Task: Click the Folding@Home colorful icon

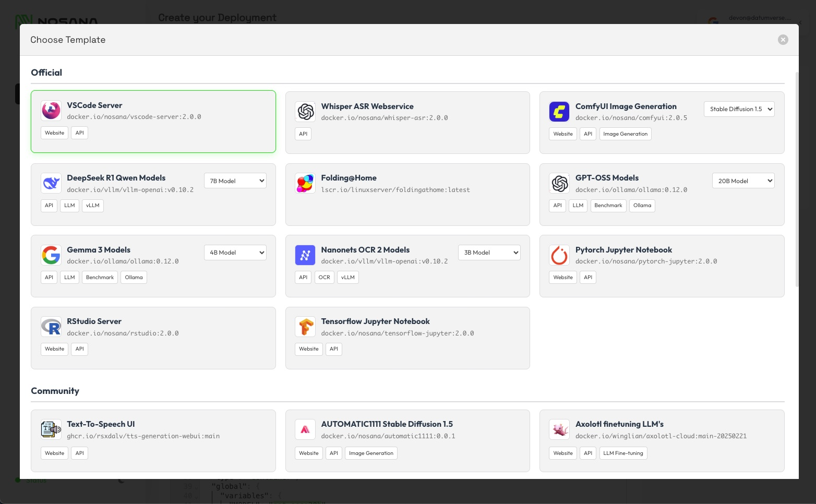Action: tap(305, 183)
